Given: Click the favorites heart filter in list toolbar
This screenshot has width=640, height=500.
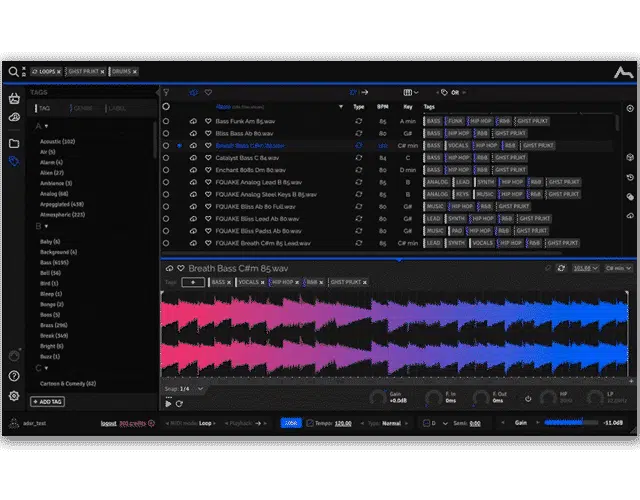Looking at the screenshot, I should point(208,93).
